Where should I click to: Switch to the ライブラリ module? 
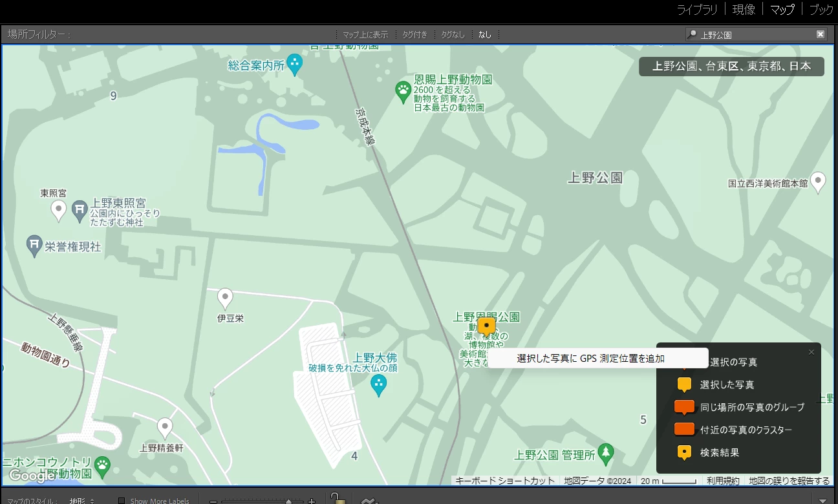tap(697, 10)
